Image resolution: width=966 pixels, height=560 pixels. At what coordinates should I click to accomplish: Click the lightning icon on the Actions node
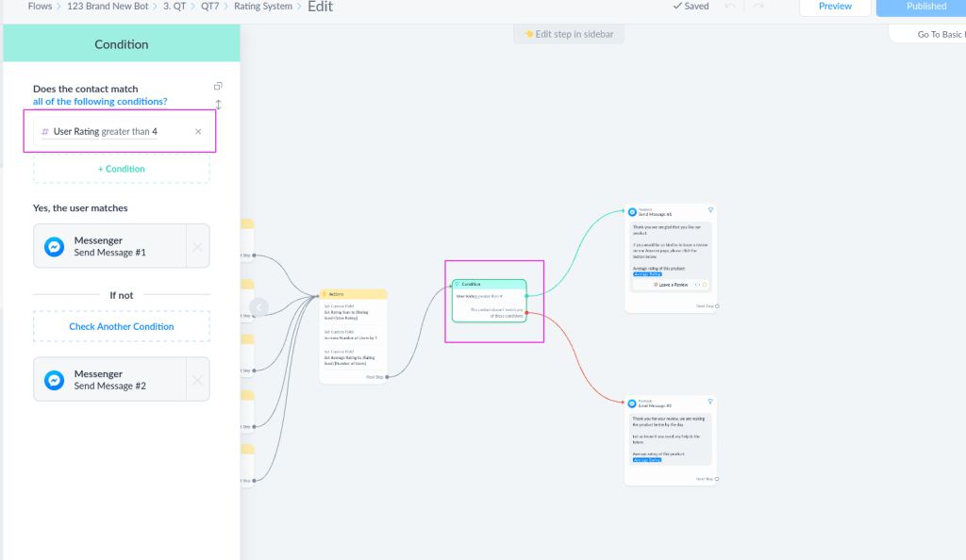click(x=325, y=294)
